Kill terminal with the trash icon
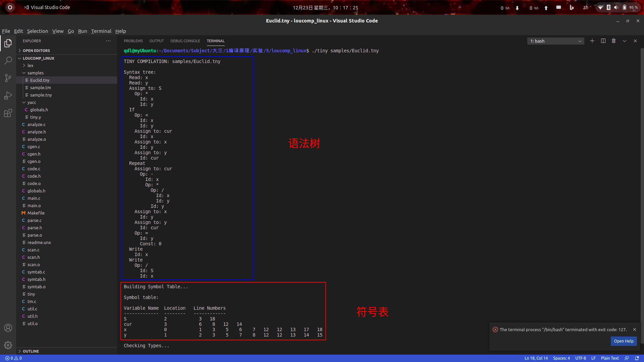The height and width of the screenshot is (362, 644). 614,41
